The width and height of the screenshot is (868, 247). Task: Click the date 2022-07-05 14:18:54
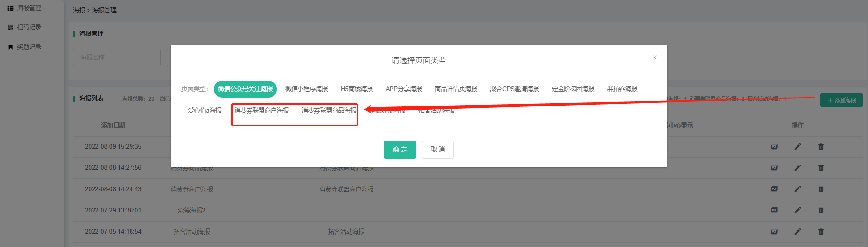(x=113, y=232)
